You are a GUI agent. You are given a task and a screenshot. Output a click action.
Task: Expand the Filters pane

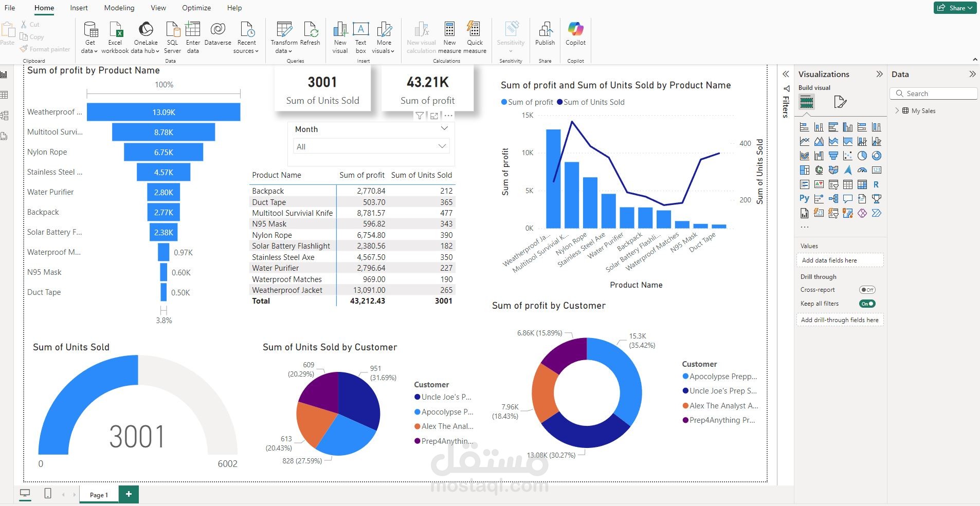click(x=786, y=74)
